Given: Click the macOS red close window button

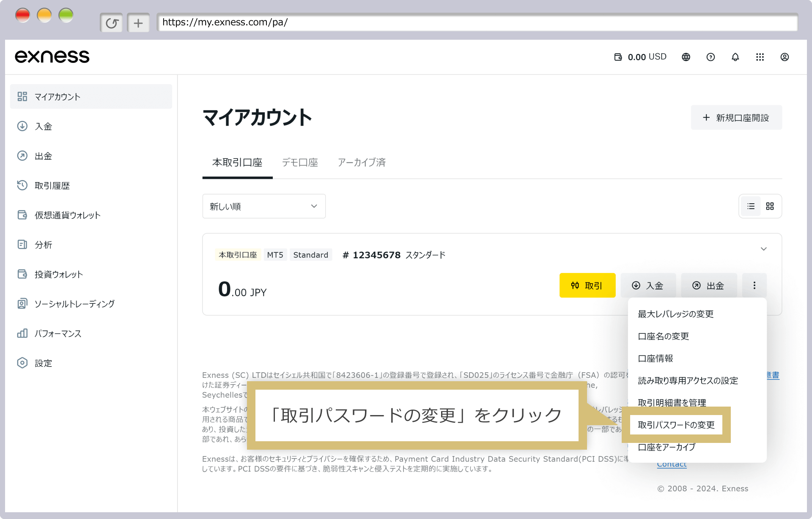Looking at the screenshot, I should click(x=22, y=15).
